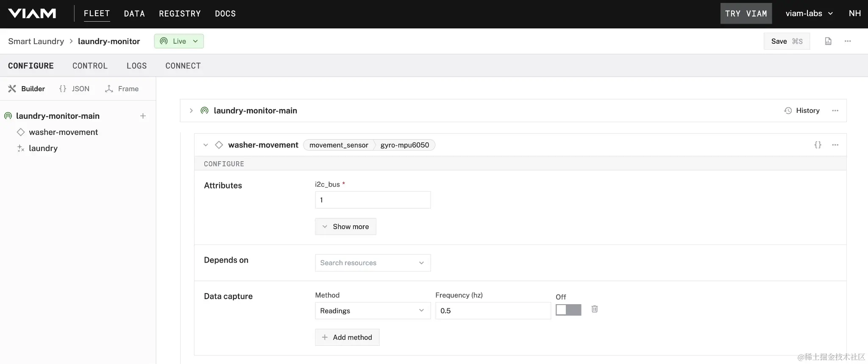Open the machine more-options ellipsis menu
The image size is (868, 364).
point(848,41)
